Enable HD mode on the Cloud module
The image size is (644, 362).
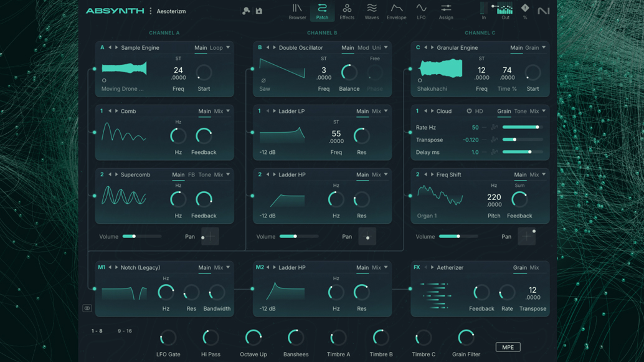pos(478,111)
